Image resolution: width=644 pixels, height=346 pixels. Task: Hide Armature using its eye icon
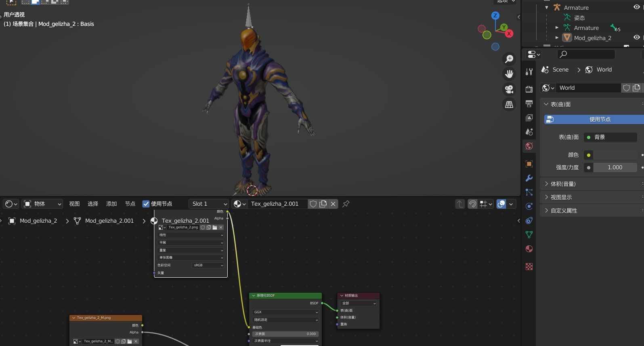[x=636, y=7]
